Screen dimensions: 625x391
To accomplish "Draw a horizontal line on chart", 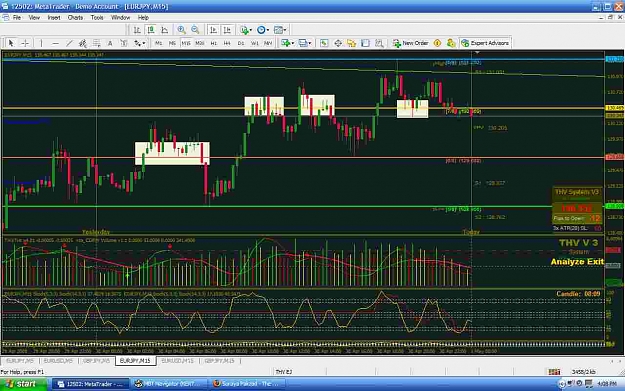I will [55, 43].
